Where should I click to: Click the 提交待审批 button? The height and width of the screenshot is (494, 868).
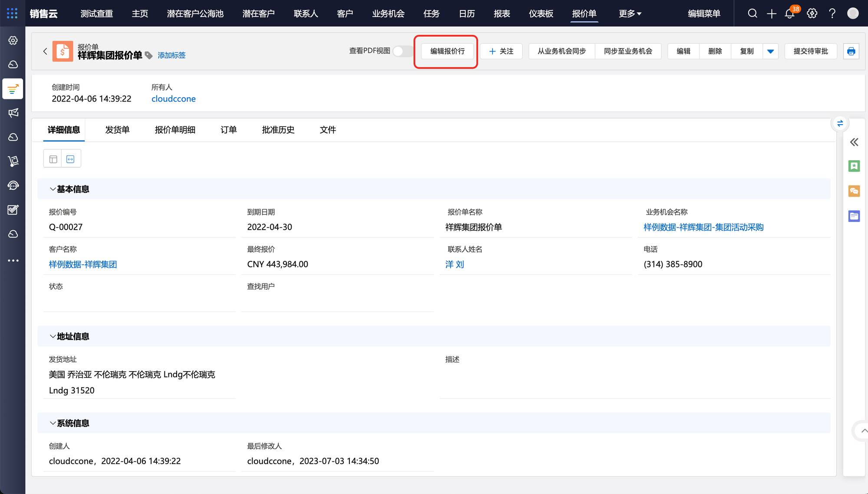pyautogui.click(x=810, y=51)
